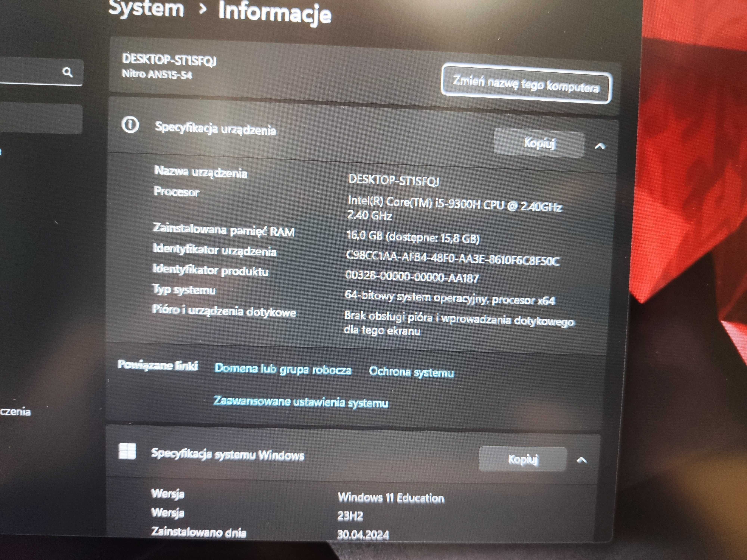Select the 'Specyfikacja systemu Windows' header

[x=227, y=454]
